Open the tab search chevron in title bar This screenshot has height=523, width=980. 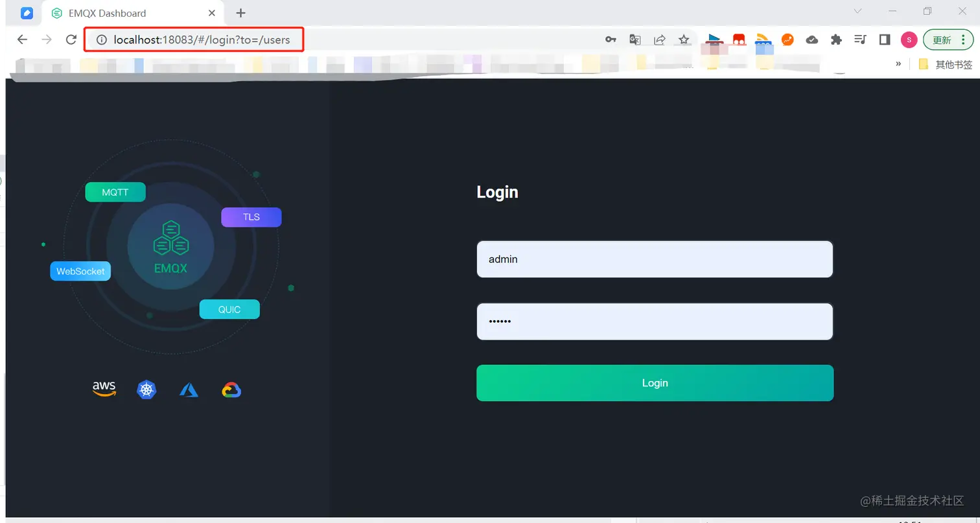coord(857,11)
